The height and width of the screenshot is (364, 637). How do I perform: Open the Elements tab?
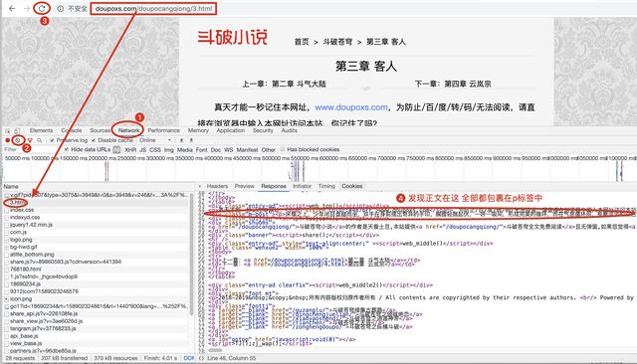pyautogui.click(x=41, y=130)
